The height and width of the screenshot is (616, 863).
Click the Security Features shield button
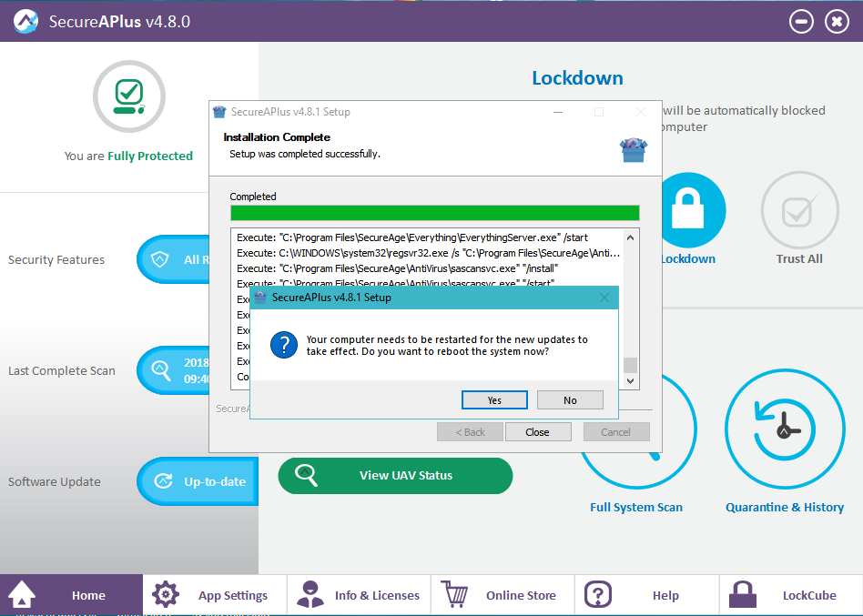[x=173, y=259]
